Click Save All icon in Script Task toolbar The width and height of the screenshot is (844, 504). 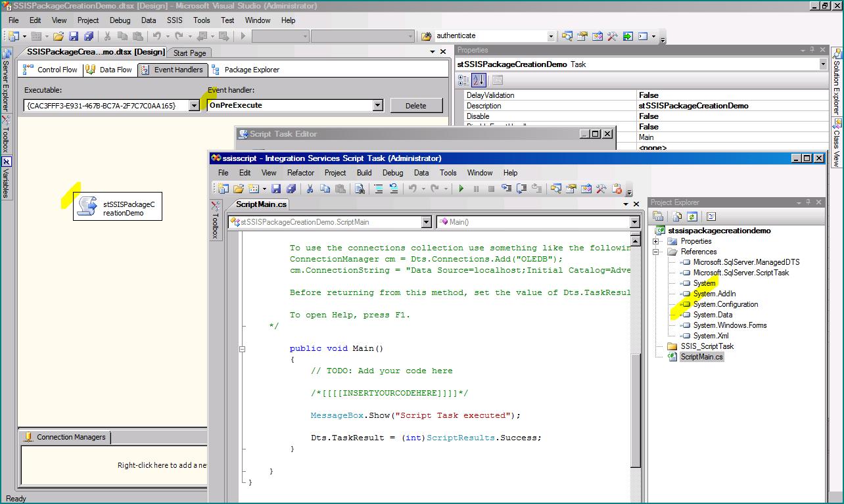(291, 189)
